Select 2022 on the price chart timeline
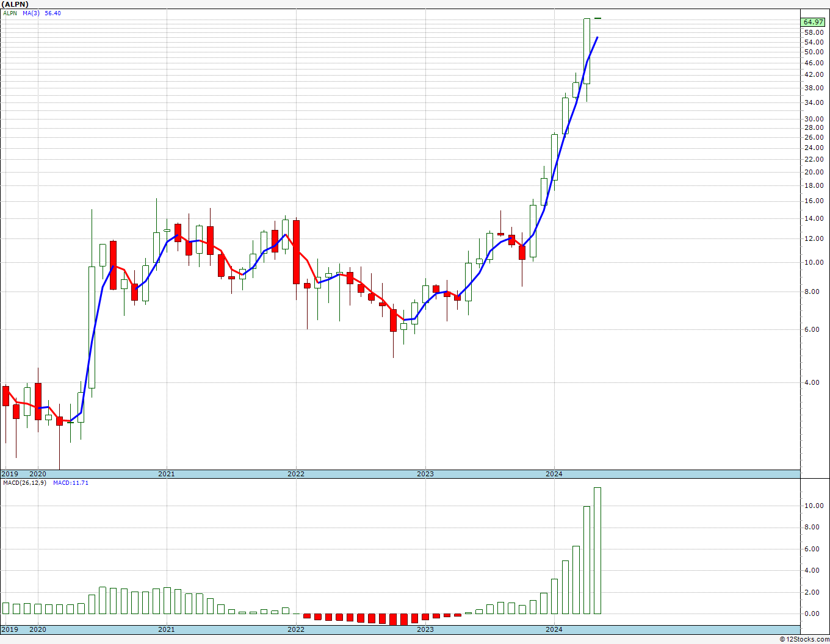This screenshot has width=830, height=644. click(x=296, y=474)
